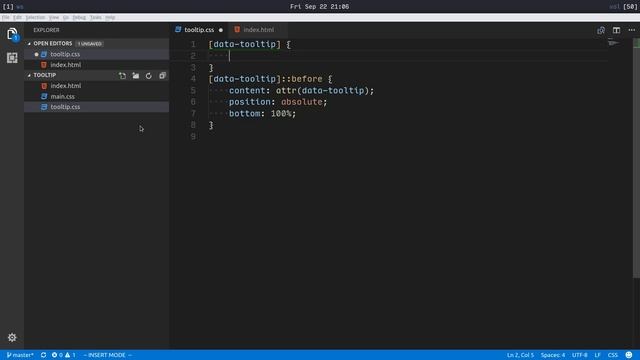Switch to the index.html editor tab
Viewport: 640px width, 360px height.
pyautogui.click(x=258, y=30)
